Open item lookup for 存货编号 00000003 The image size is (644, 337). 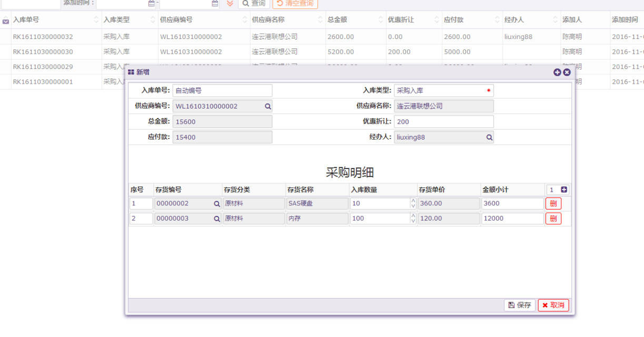216,219
